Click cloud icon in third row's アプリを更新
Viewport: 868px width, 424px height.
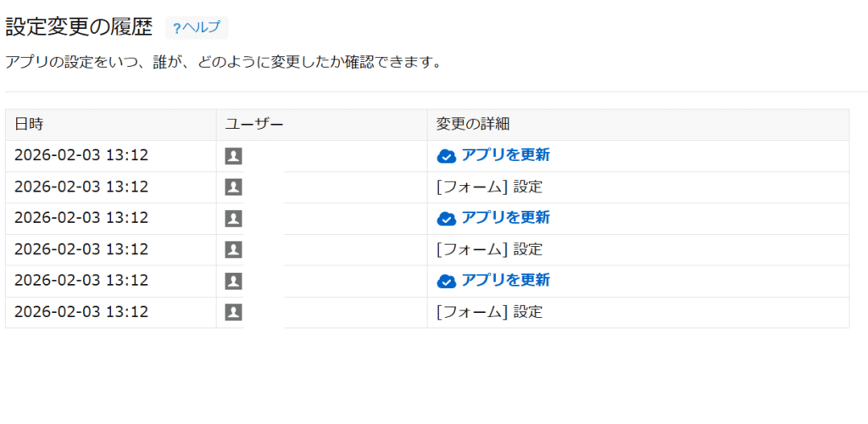[x=446, y=219]
